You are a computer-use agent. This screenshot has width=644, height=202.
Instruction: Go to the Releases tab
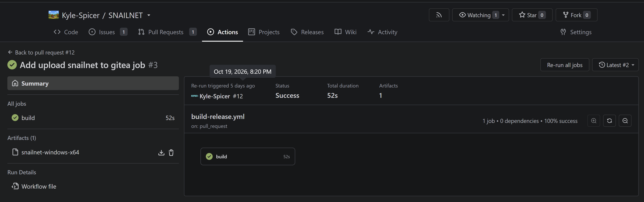coord(307,32)
